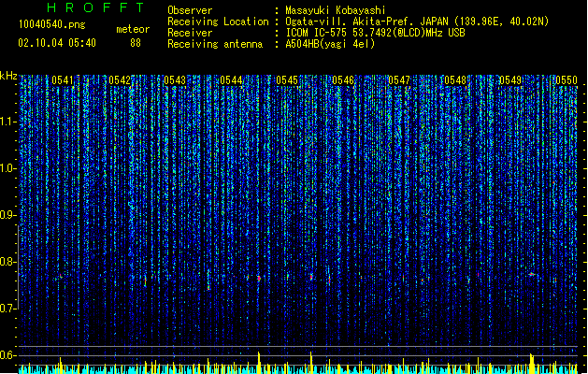The height and width of the screenshot is (374, 588).
Task: Click the Receiving antenna label
Action: pos(215,44)
